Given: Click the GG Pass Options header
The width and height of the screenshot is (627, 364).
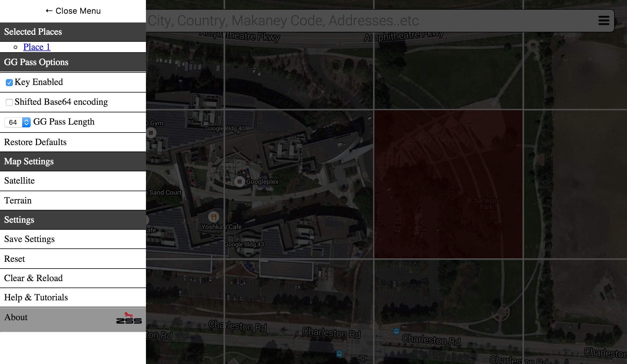Looking at the screenshot, I should click(73, 62).
